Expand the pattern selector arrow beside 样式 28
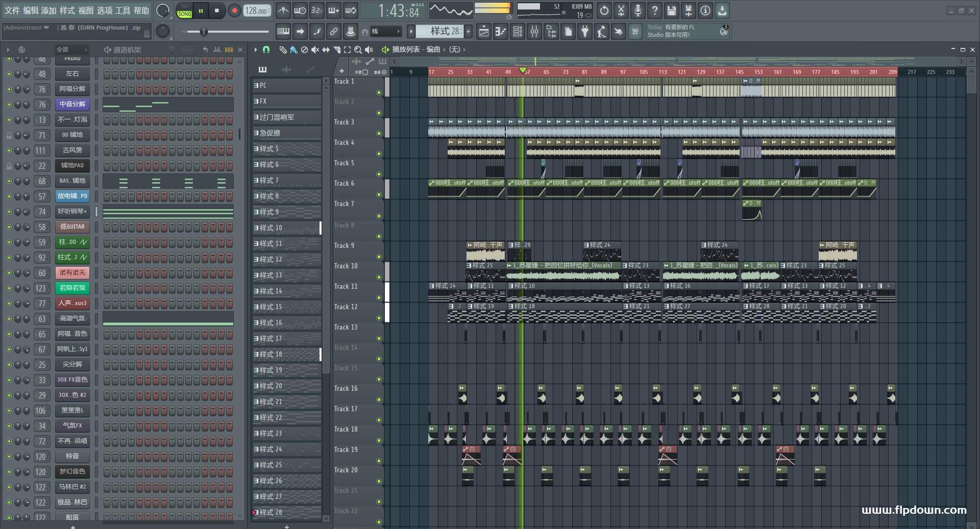 (411, 32)
